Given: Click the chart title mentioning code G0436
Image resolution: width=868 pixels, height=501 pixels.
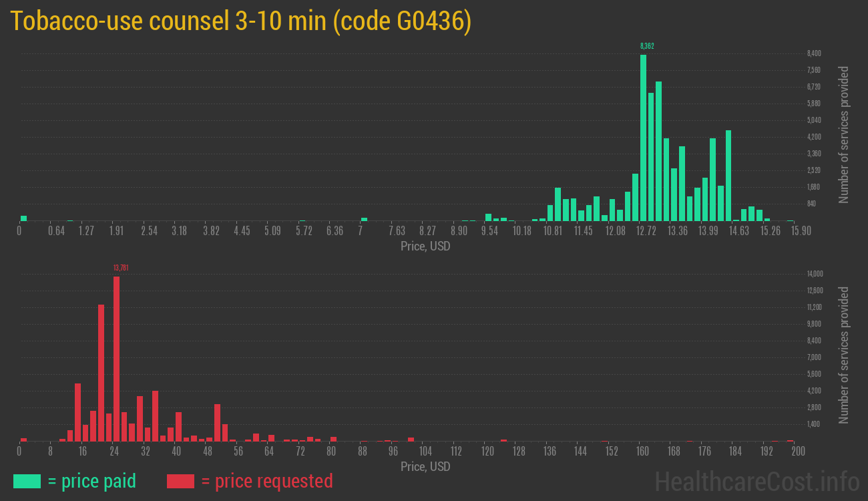Looking at the screenshot, I should pos(241,21).
